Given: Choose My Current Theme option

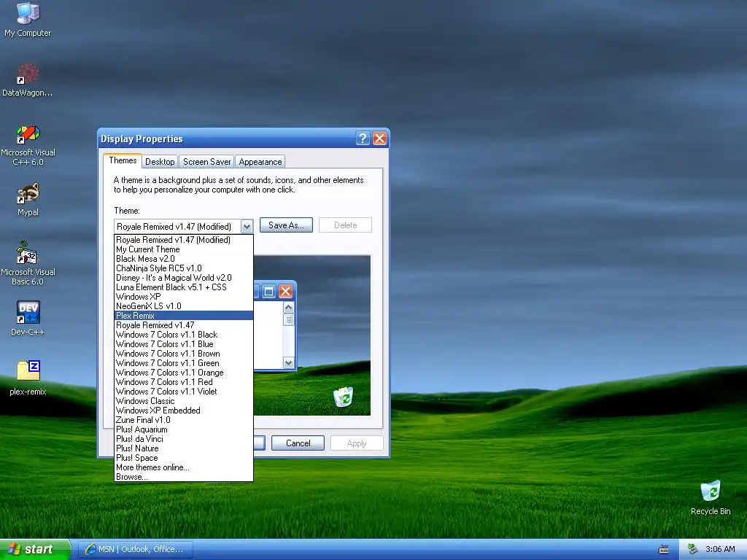Looking at the screenshot, I should [184, 249].
